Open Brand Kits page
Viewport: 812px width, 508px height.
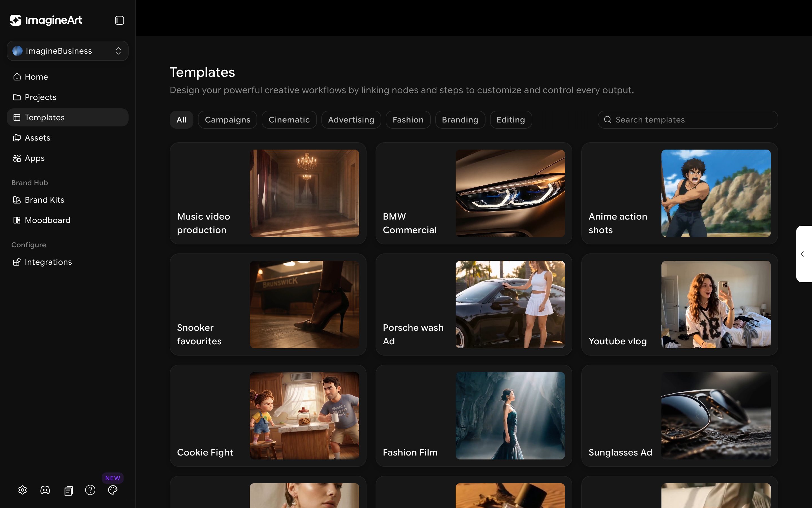[x=67, y=200]
